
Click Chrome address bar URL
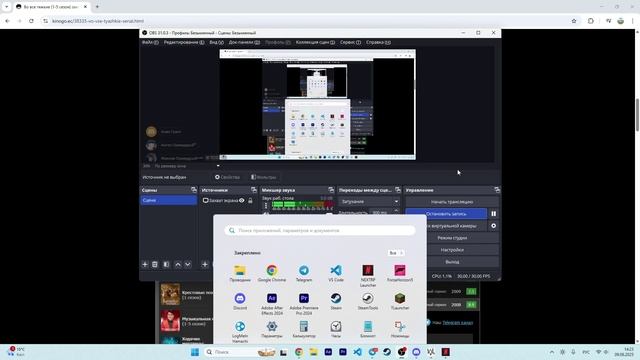(x=98, y=21)
